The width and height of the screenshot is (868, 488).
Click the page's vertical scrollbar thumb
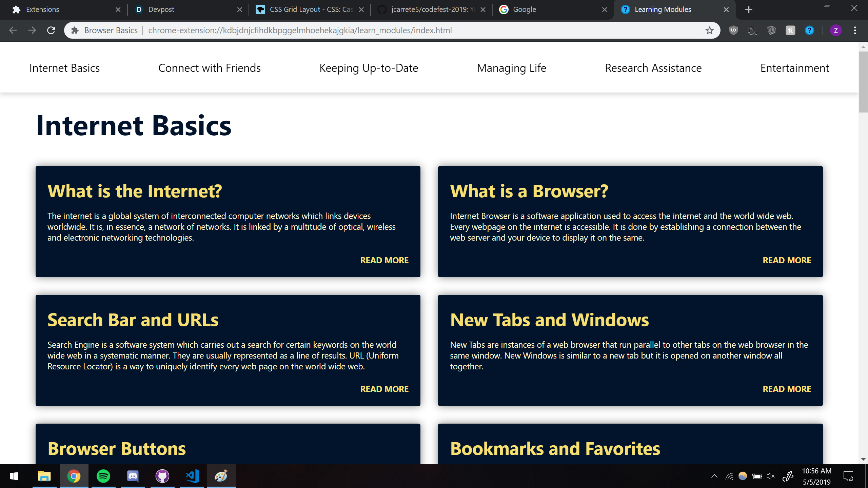[x=863, y=81]
